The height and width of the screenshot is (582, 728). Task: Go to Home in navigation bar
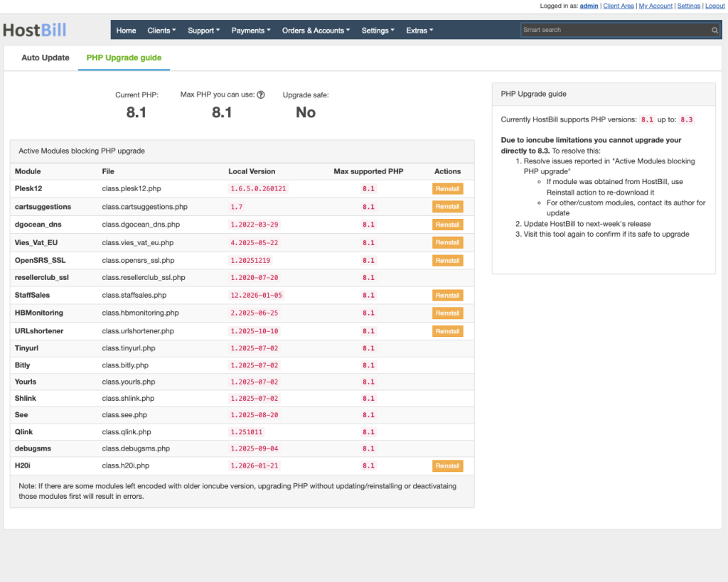click(126, 31)
